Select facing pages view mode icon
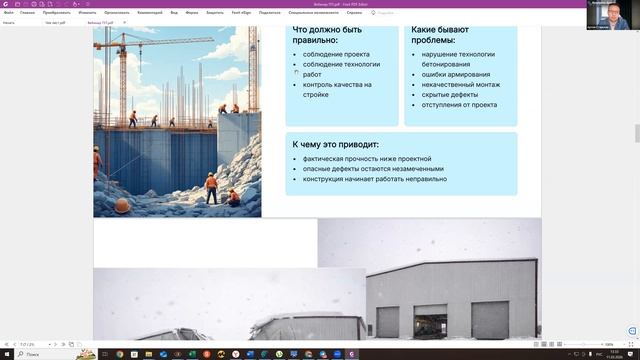 coord(551,344)
